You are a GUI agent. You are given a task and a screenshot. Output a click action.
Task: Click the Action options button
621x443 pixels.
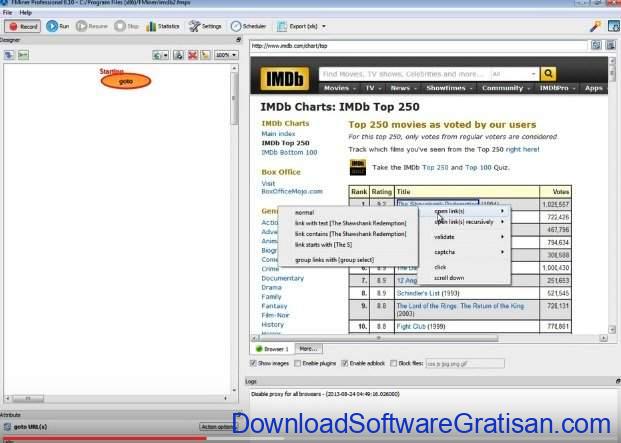217,427
